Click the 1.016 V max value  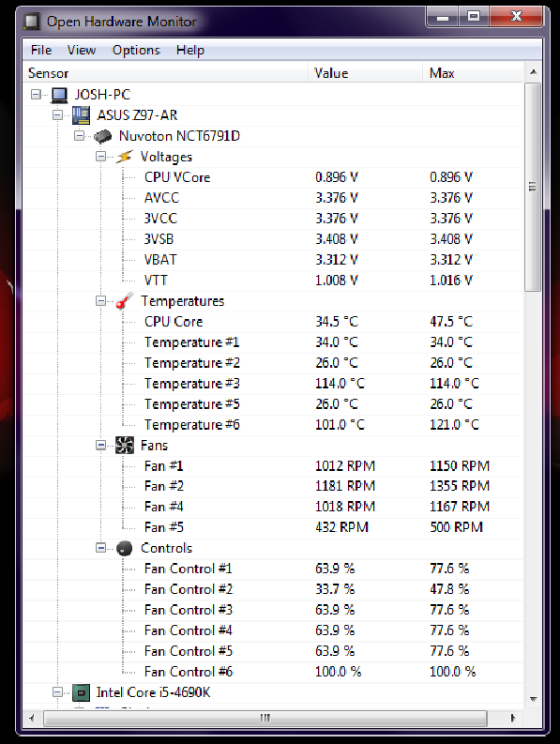pos(451,281)
